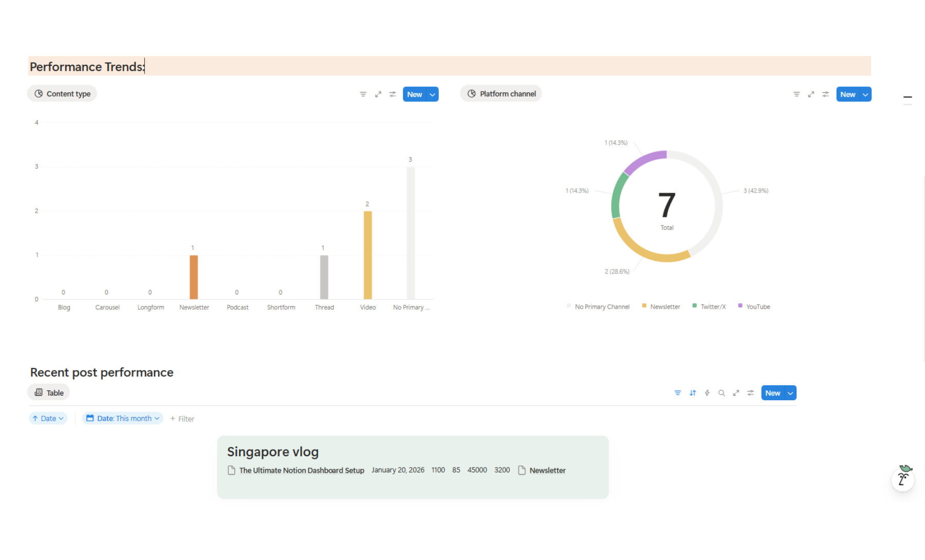Expand Platform channel chart to full page
The height and width of the screenshot is (560, 925).
tap(811, 95)
